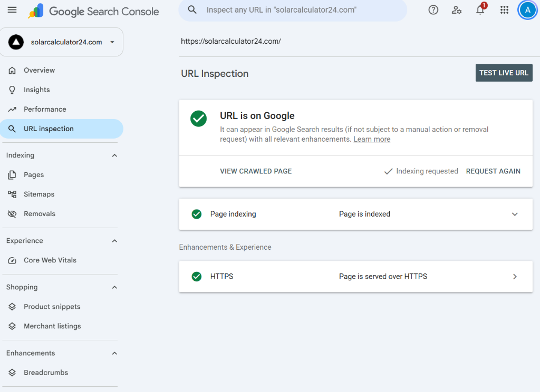
Task: Click the property triangle logo icon
Action: coord(16,42)
